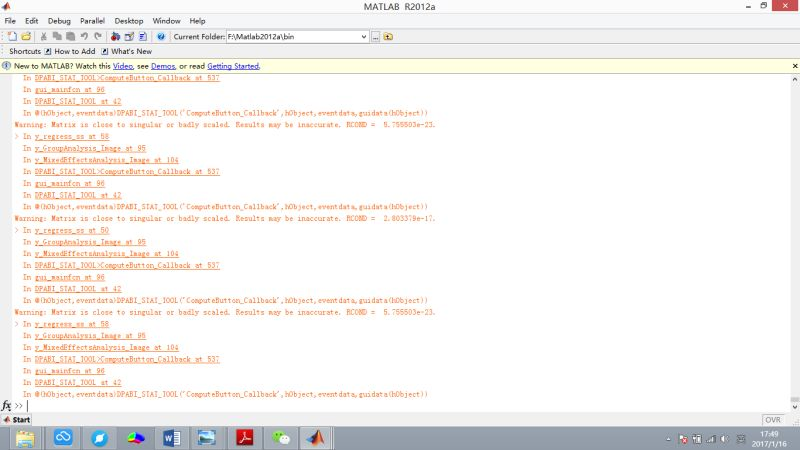Open WeChat from the taskbar

[281, 438]
